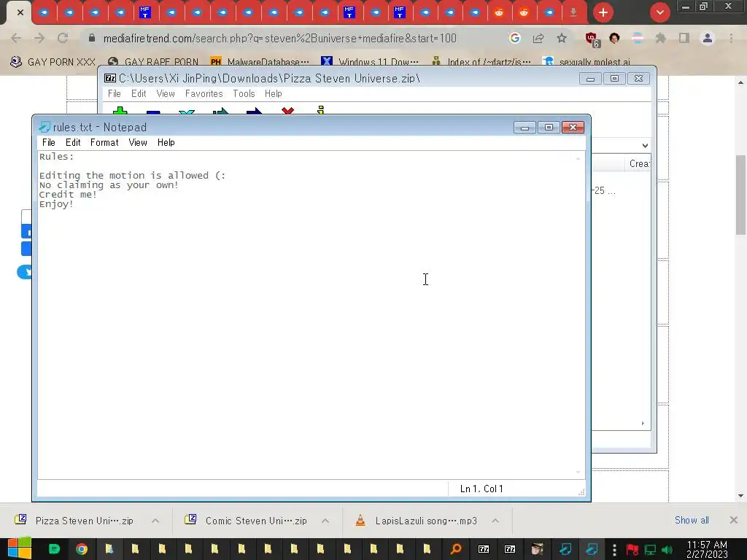Open the uBlock Origin extension
The image size is (747, 560).
coord(592,39)
